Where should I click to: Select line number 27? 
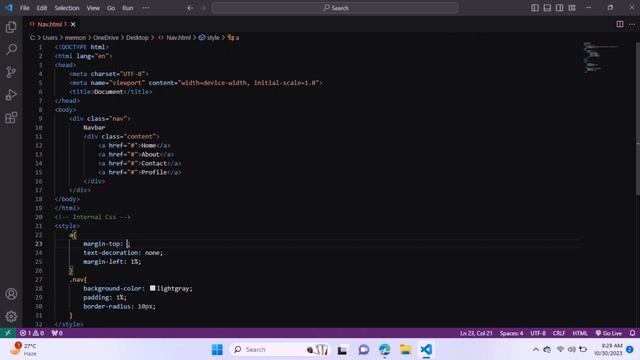[x=38, y=280]
